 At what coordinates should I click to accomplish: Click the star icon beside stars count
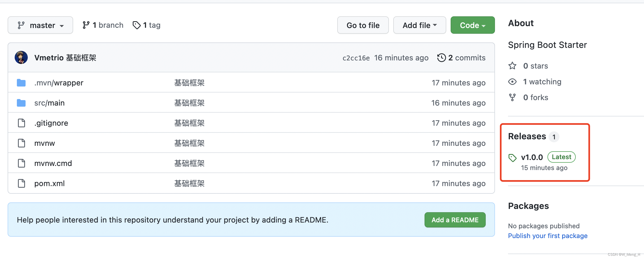click(x=512, y=66)
